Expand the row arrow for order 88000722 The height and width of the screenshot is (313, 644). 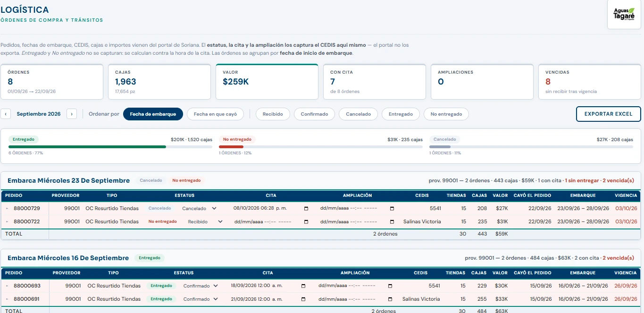pyautogui.click(x=7, y=222)
